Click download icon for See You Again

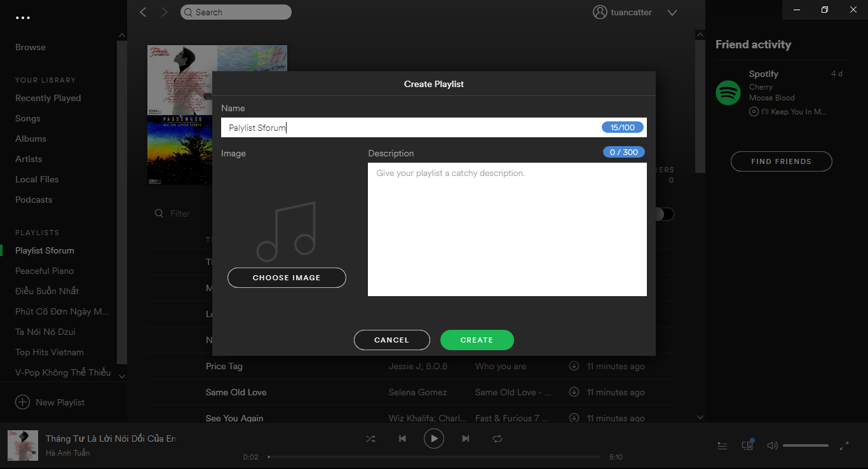click(574, 418)
